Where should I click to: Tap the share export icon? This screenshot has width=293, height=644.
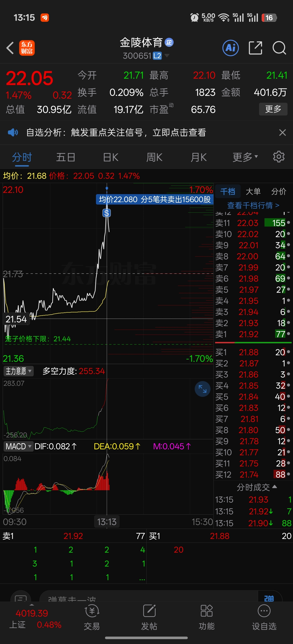pos(255,48)
